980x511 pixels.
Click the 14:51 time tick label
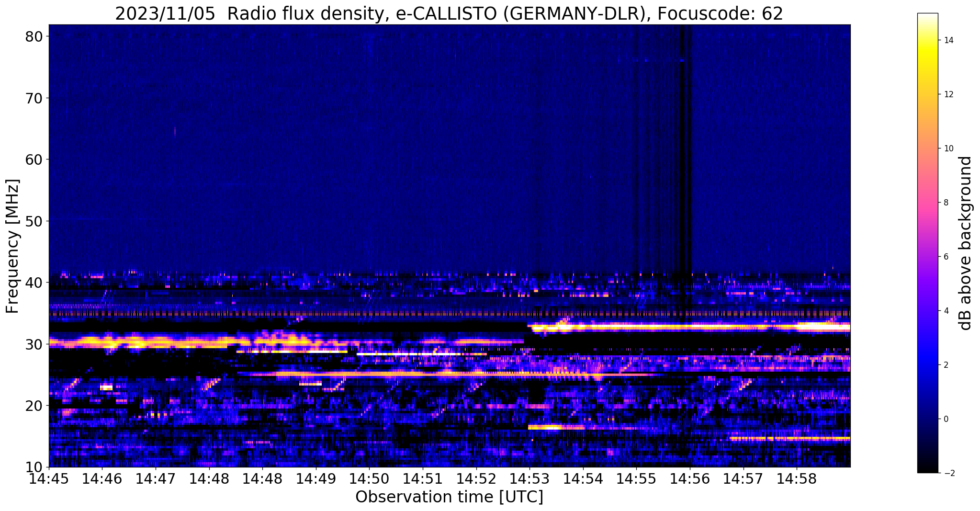423,479
